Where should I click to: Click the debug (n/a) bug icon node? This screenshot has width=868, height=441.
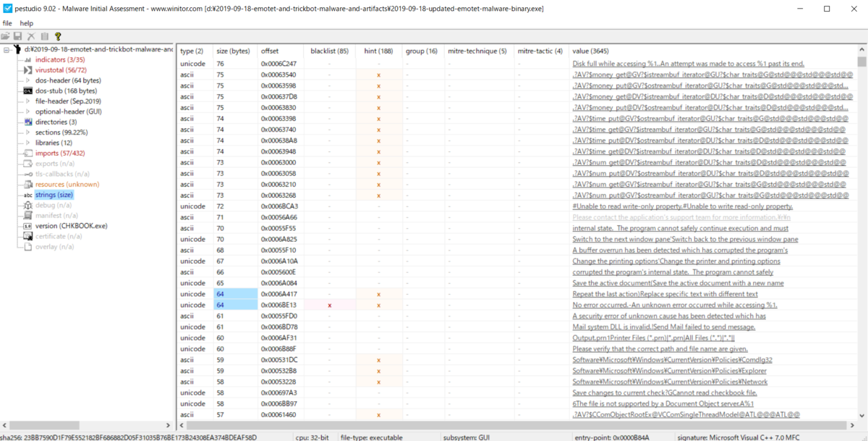[x=28, y=206]
